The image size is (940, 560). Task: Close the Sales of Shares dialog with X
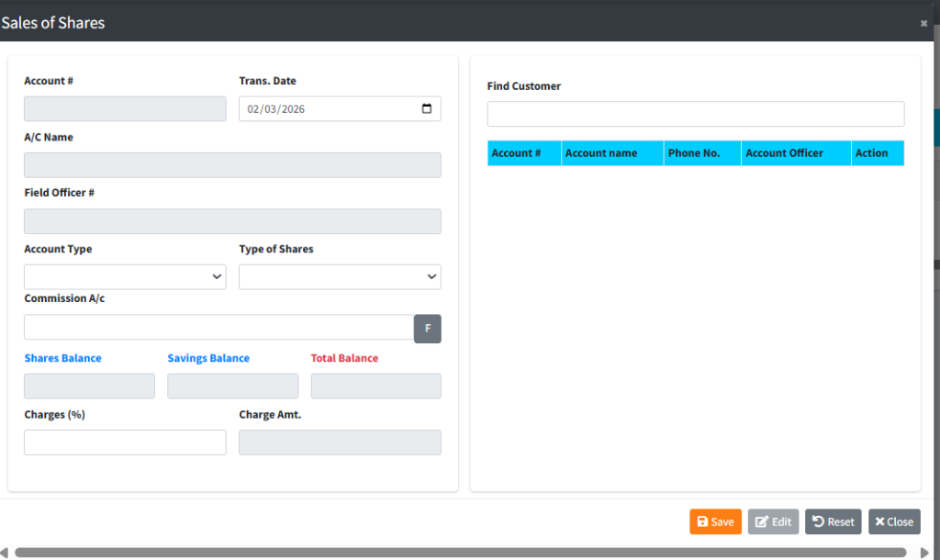click(x=923, y=24)
